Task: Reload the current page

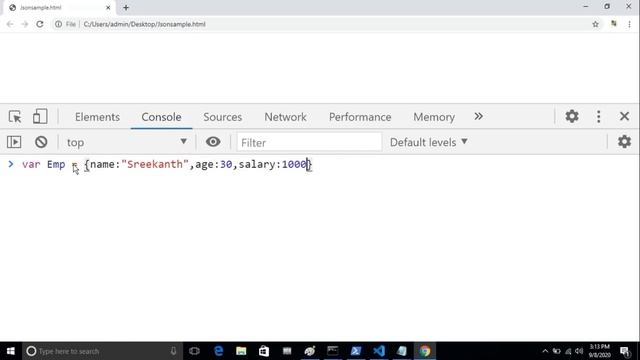Action: pos(40,24)
